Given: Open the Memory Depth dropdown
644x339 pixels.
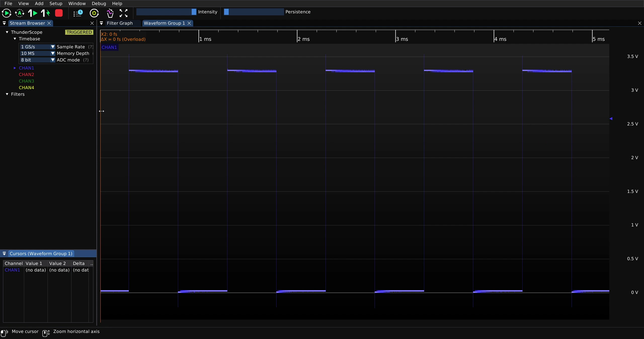Looking at the screenshot, I should coord(37,53).
